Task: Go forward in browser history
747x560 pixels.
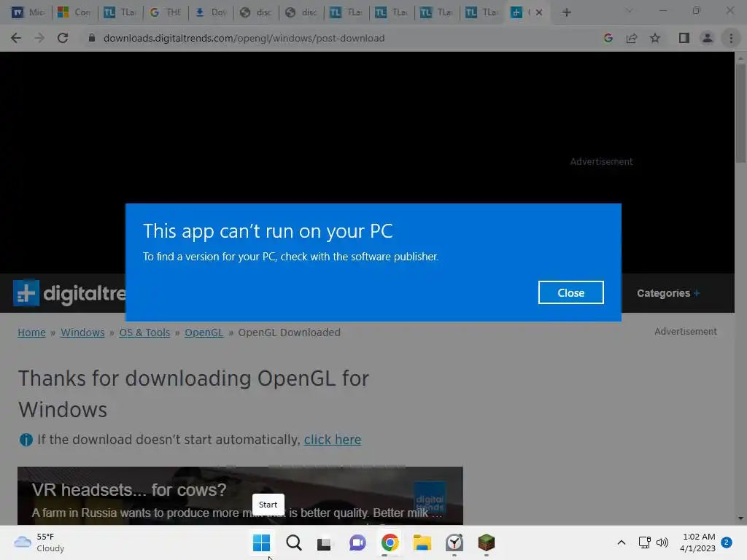Action: point(39,38)
